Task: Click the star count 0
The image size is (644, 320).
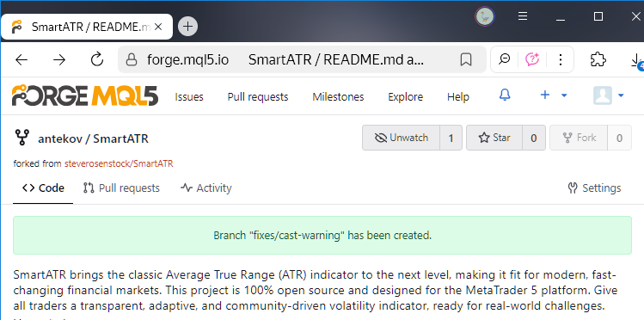Action: [534, 138]
